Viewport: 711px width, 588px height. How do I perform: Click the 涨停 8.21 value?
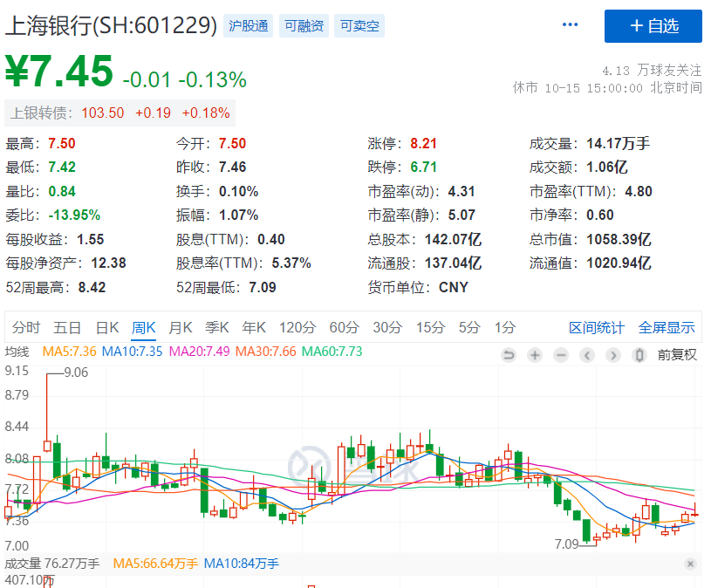coord(423,144)
